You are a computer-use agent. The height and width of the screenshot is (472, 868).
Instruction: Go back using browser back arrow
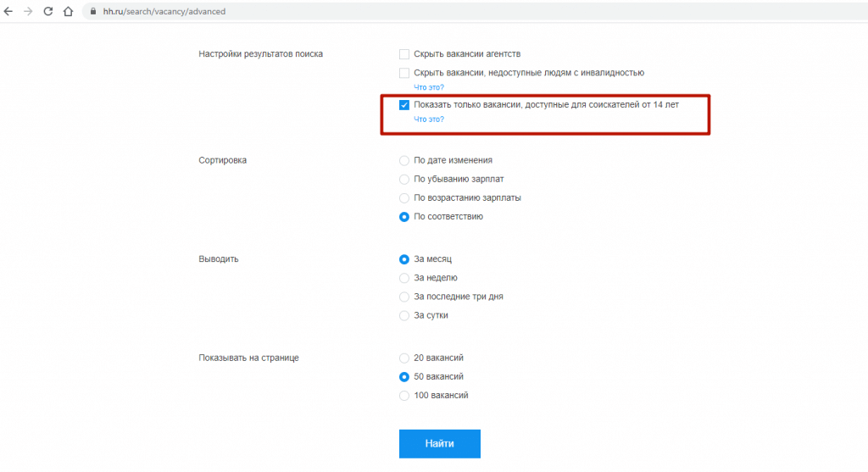pos(8,11)
